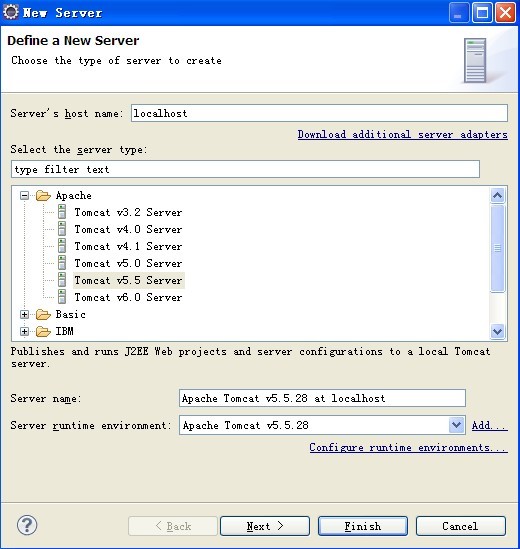Image resolution: width=520 pixels, height=549 pixels.
Task: Cancel the New Server dialog
Action: (x=461, y=526)
